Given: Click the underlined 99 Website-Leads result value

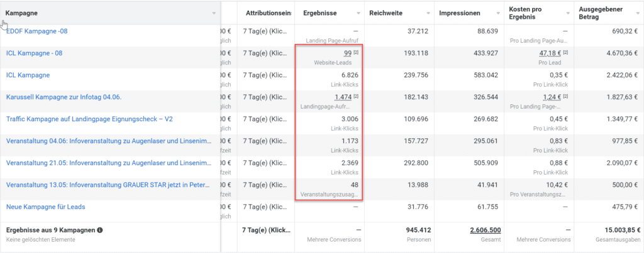Looking at the screenshot, I should [347, 54].
